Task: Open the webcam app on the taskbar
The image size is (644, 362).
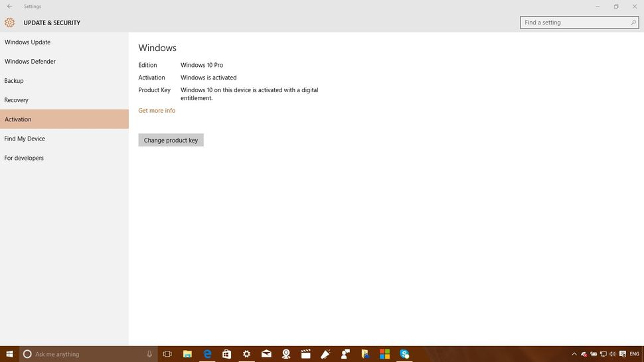Action: click(x=286, y=354)
